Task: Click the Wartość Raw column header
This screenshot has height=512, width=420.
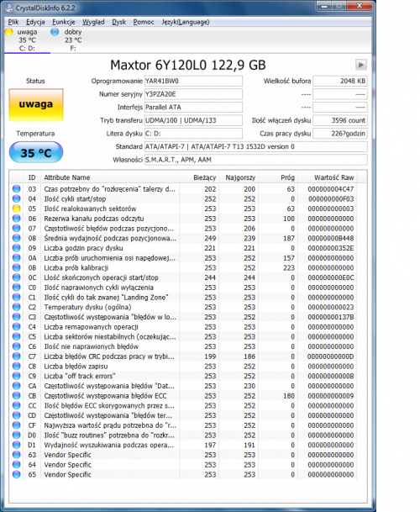Action: point(328,177)
